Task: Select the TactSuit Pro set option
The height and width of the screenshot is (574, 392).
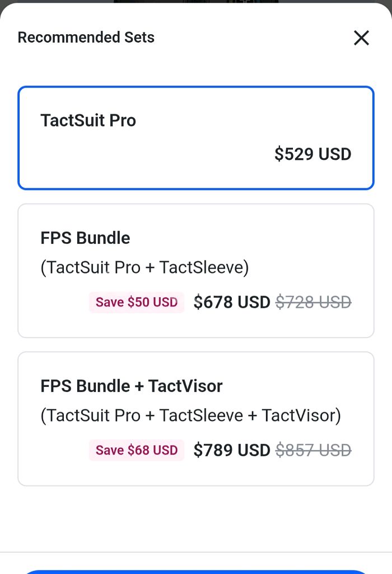Action: click(196, 137)
